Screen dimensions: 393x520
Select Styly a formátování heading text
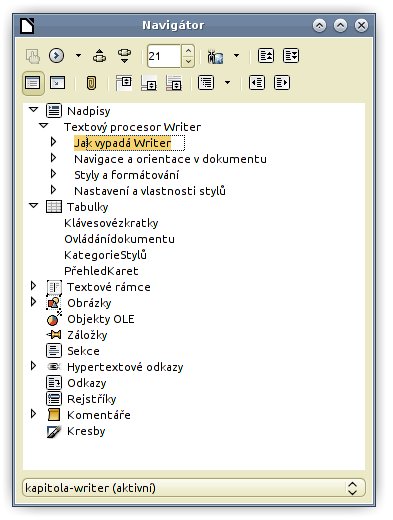click(x=127, y=175)
